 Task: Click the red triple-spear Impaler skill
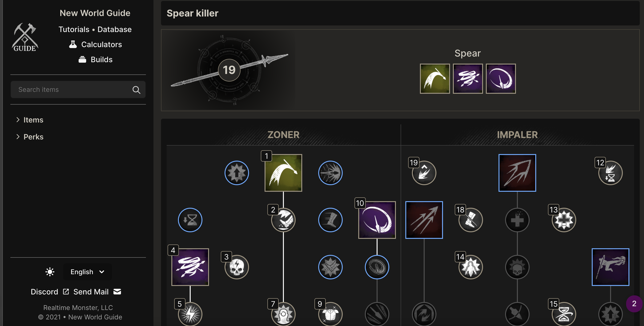(424, 220)
